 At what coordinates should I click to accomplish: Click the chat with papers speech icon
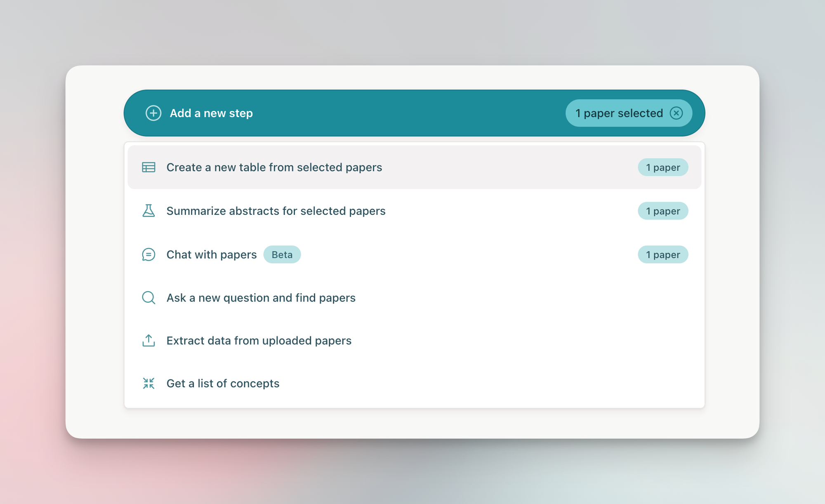pyautogui.click(x=148, y=254)
